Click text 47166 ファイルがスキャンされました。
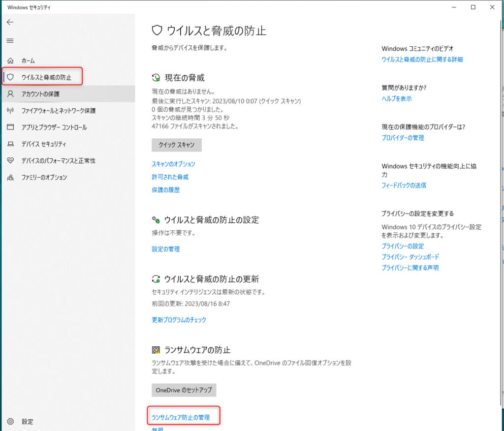504x431 pixels. (x=195, y=126)
